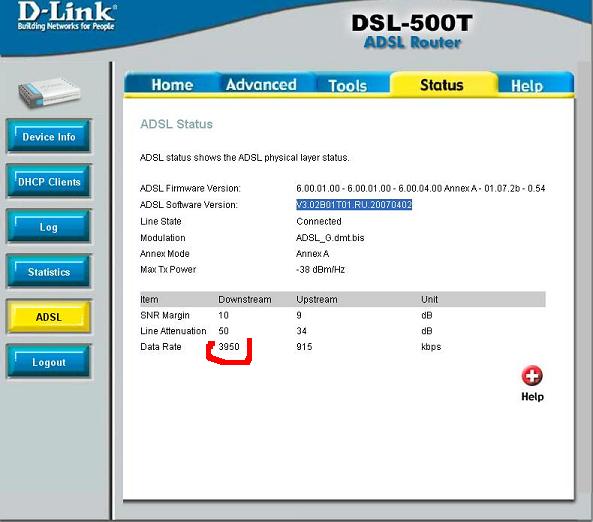Click the Item column header
The image size is (593, 522).
tap(149, 299)
